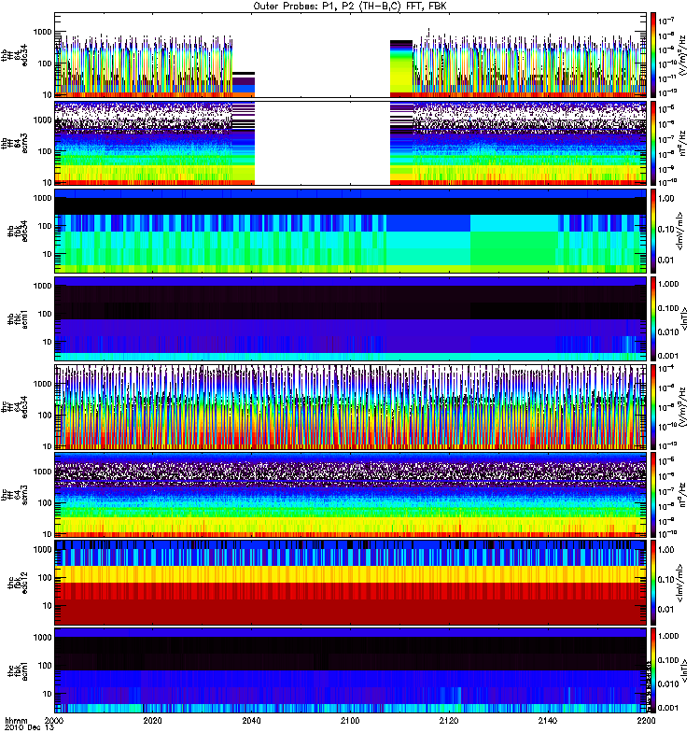Click the '1000' y-tick of the top thb edc34 panel
The width and height of the screenshot is (700, 747).
pos(42,32)
